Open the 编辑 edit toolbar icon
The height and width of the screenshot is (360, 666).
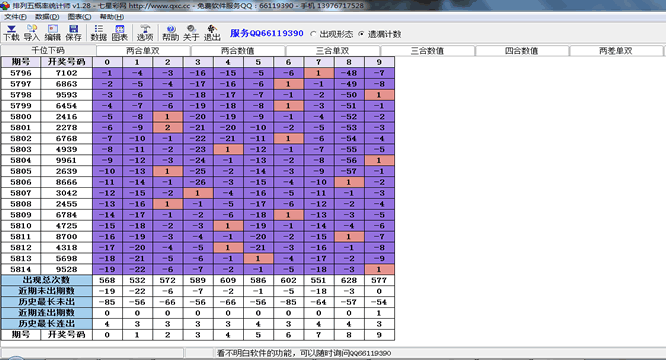(x=53, y=33)
